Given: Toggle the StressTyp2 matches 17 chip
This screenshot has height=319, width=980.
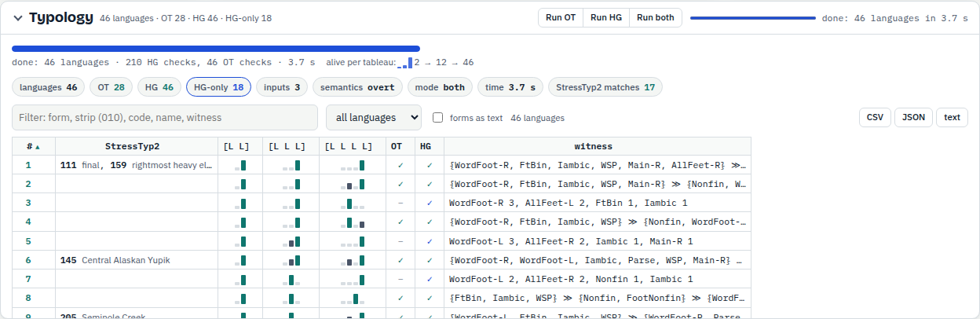Looking at the screenshot, I should [x=605, y=87].
